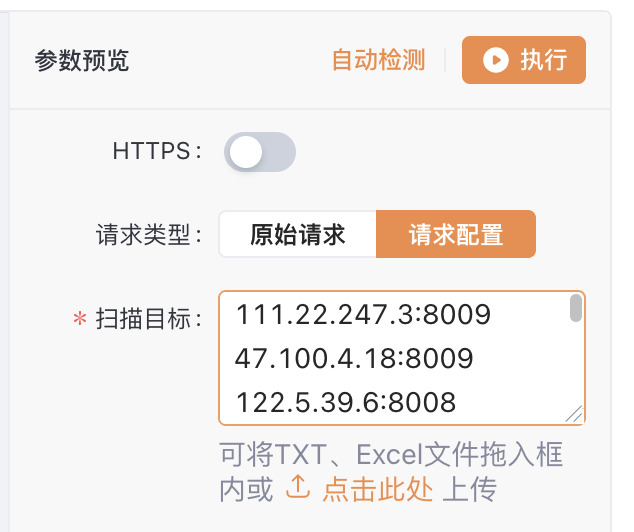Toggle the HTTPS switch
634x532 pixels.
coord(260,152)
